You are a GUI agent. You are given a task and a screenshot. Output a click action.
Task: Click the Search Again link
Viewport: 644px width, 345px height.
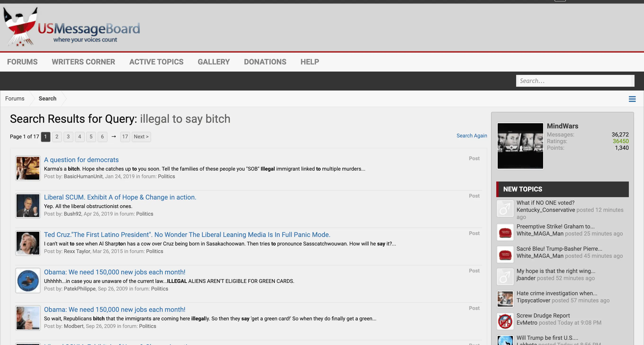(x=471, y=136)
